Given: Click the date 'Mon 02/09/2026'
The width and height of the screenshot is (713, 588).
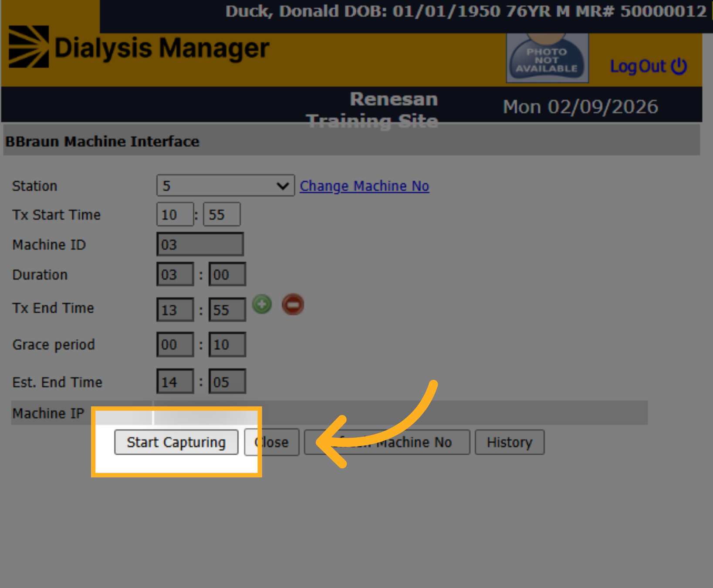Looking at the screenshot, I should click(x=581, y=107).
